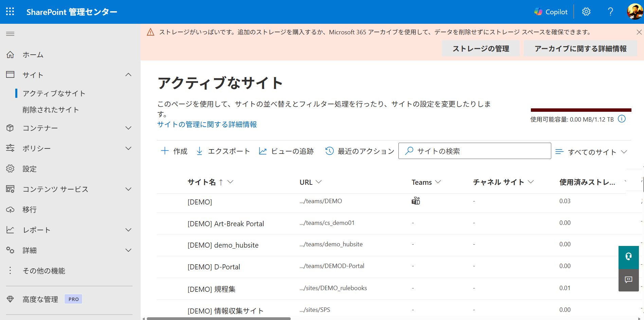
Task: Click the help question mark icon
Action: 610,12
